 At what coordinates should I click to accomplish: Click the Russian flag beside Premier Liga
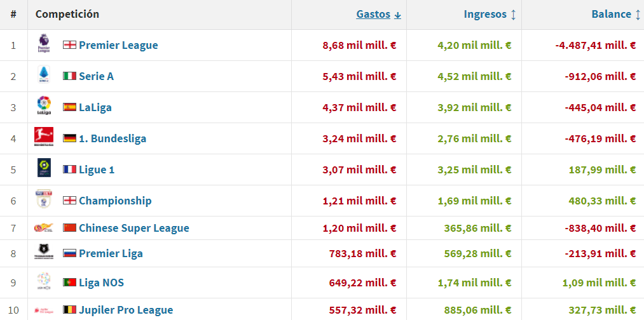click(69, 253)
